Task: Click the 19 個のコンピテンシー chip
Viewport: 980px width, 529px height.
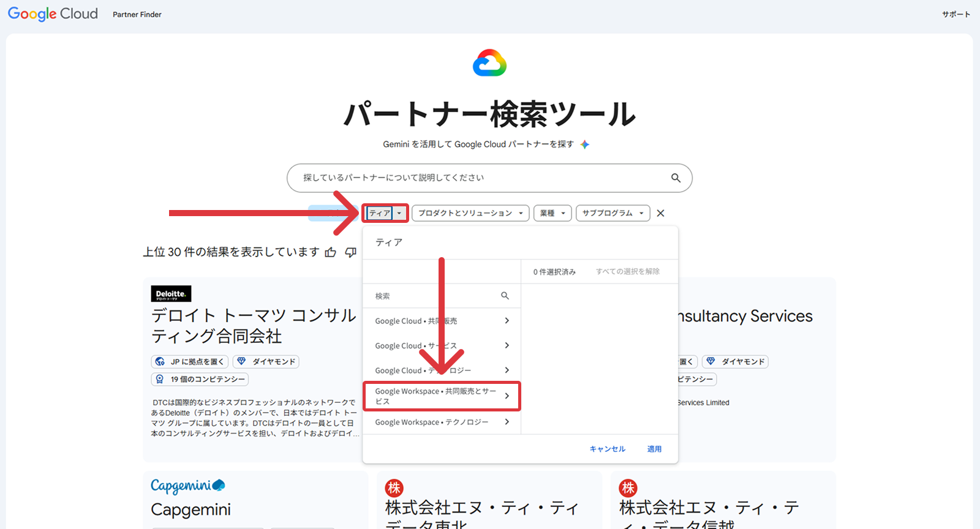Action: (200, 380)
